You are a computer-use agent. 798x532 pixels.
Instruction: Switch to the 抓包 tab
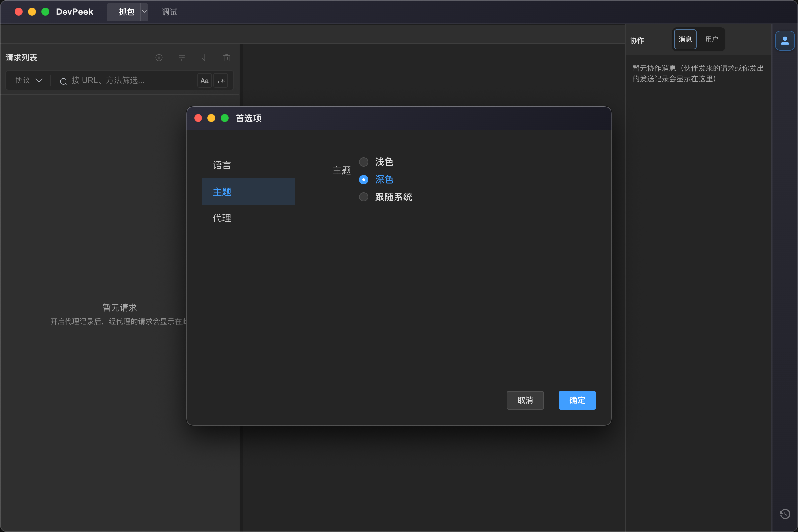(x=124, y=12)
